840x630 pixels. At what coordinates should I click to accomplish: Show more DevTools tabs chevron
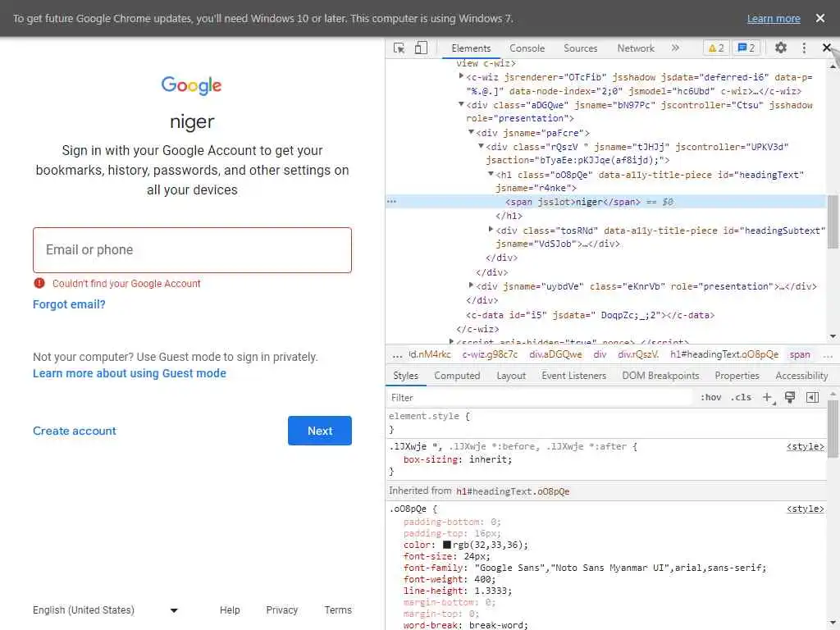(x=675, y=48)
